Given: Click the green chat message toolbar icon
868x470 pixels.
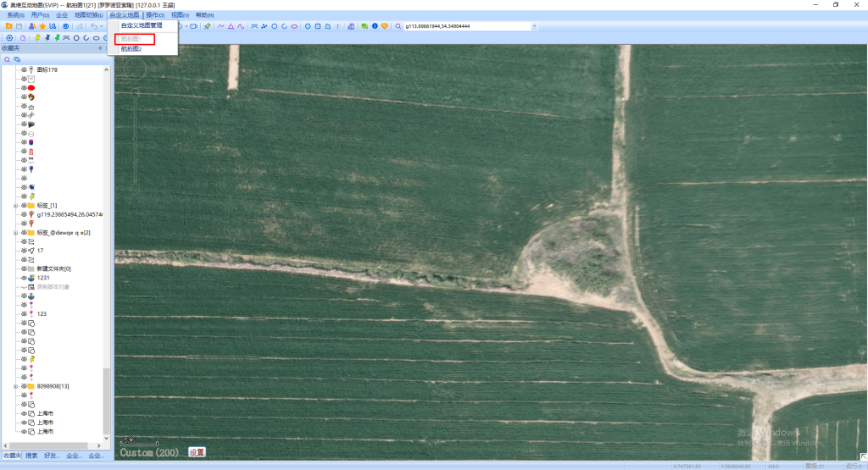Looking at the screenshot, I should [364, 26].
